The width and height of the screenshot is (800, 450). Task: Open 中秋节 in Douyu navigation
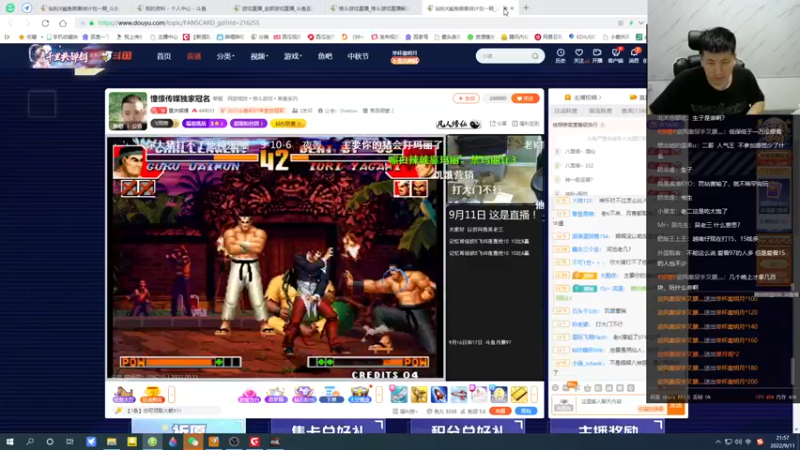click(x=358, y=56)
